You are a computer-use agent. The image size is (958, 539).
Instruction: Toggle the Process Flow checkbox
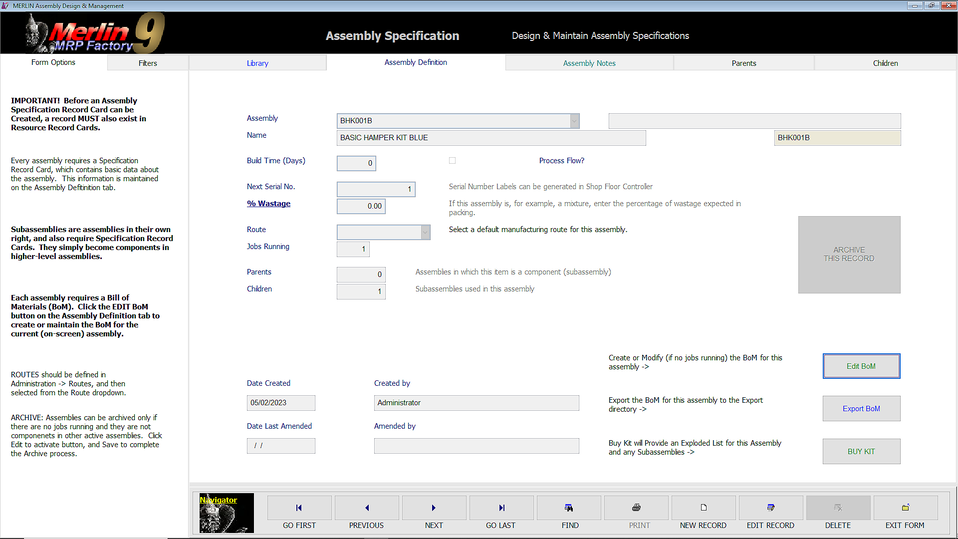[452, 161]
